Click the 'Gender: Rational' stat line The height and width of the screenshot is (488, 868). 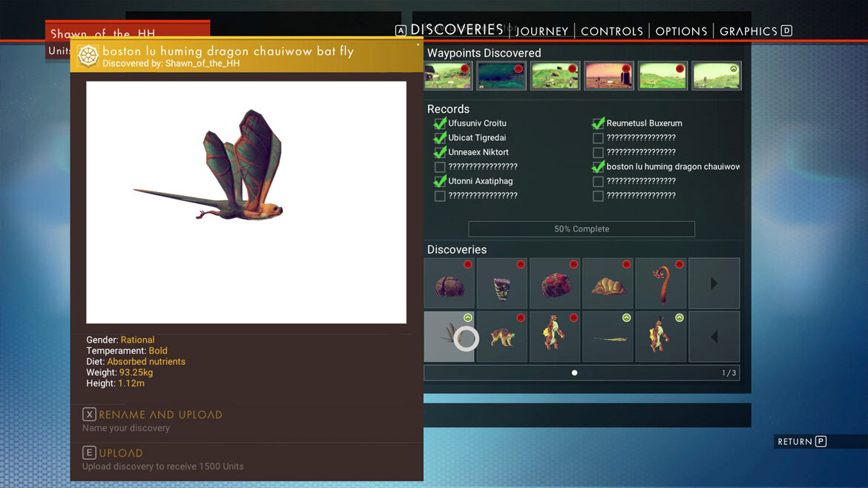tap(120, 340)
